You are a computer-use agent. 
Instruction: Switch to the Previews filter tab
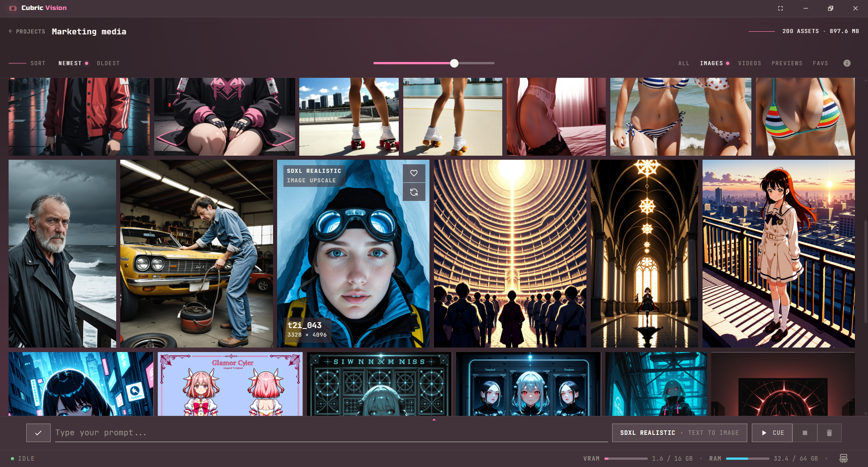point(787,63)
